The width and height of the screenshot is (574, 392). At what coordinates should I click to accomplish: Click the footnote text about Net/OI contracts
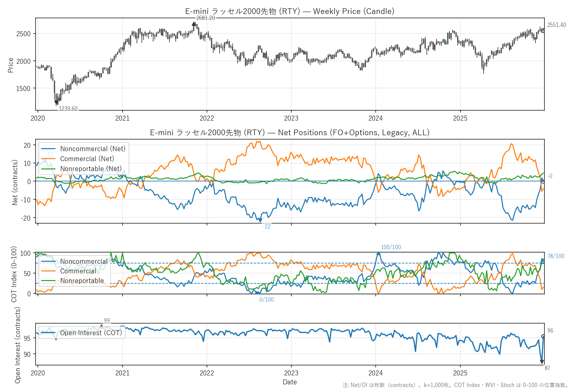point(455,385)
